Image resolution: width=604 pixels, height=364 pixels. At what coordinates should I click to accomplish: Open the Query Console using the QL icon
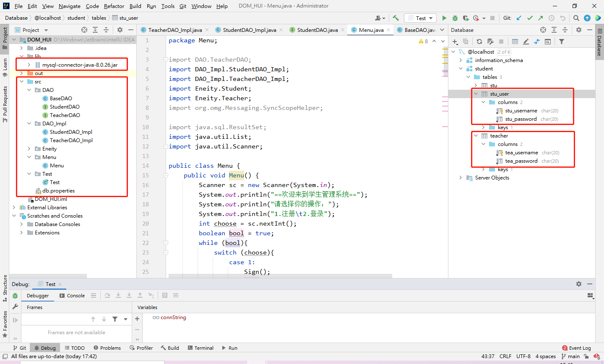coord(548,41)
